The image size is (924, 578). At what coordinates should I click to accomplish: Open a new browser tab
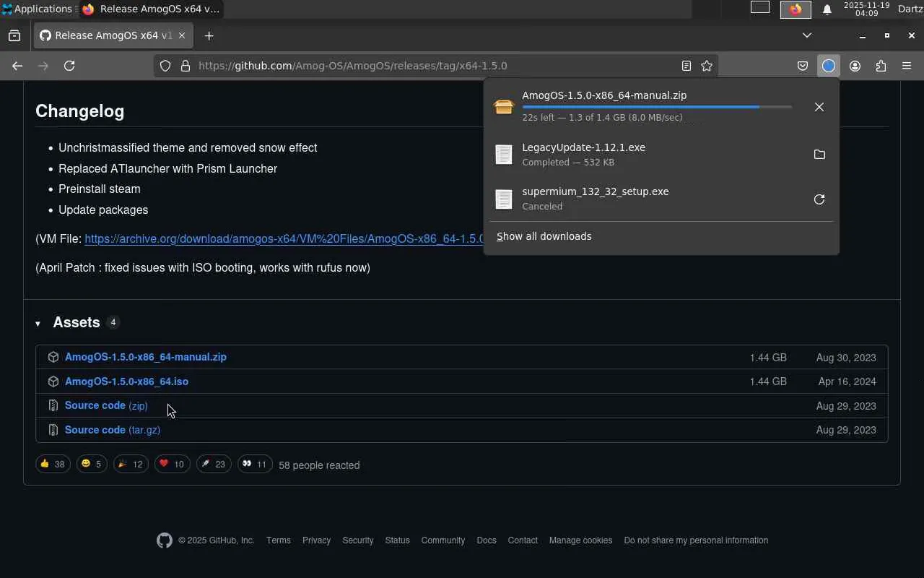(x=209, y=35)
